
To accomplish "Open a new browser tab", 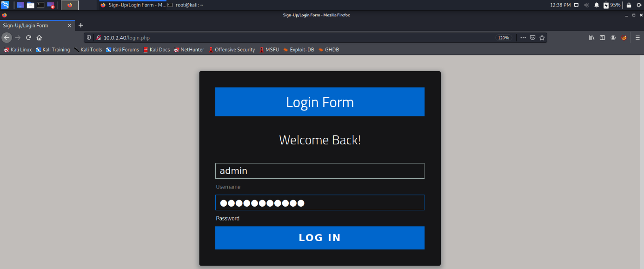I will (80, 25).
